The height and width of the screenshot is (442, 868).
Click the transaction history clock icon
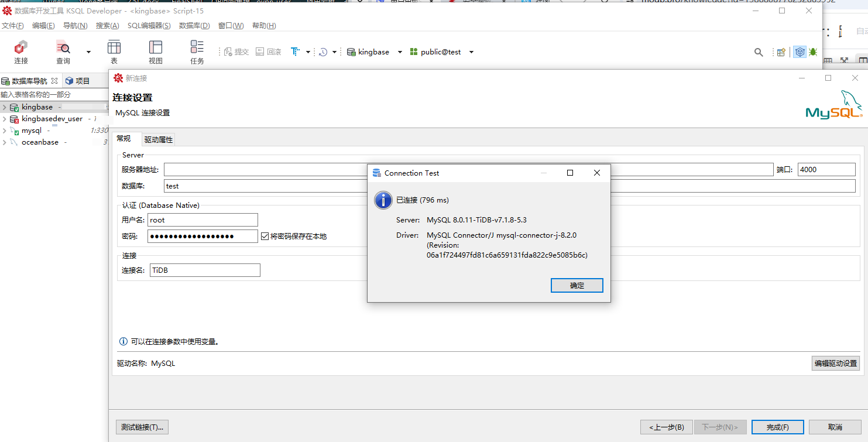point(323,52)
